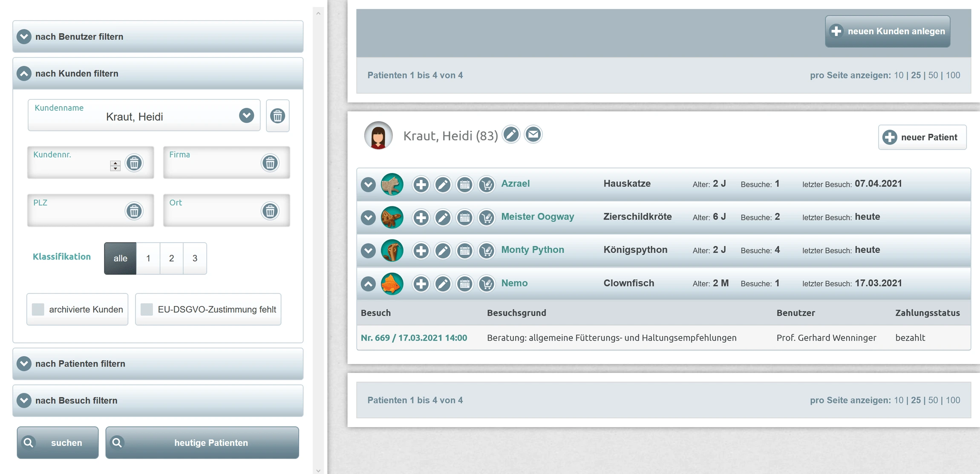The image size is (980, 474).
Task: Check the EU-DSGVO-Zustimmung fehlt box
Action: click(147, 309)
